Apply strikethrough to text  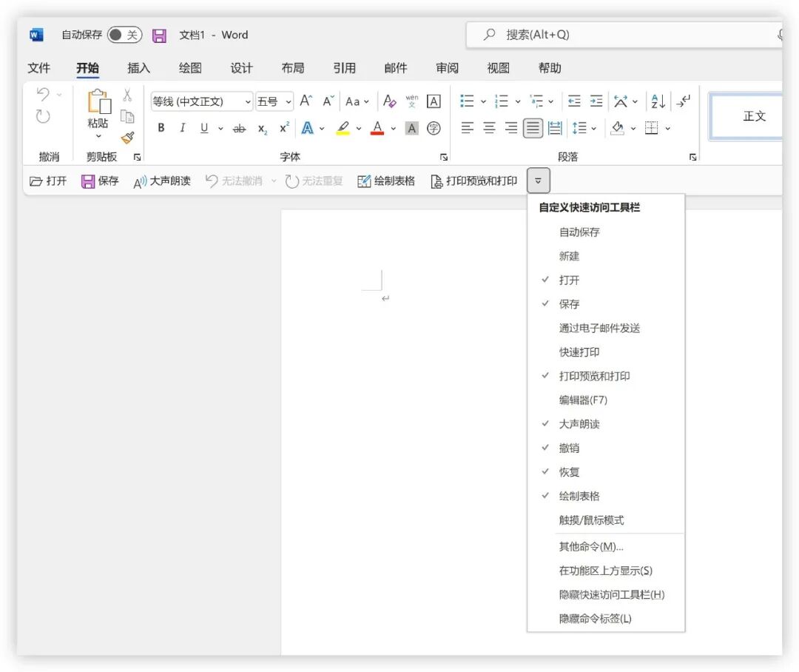click(x=239, y=128)
